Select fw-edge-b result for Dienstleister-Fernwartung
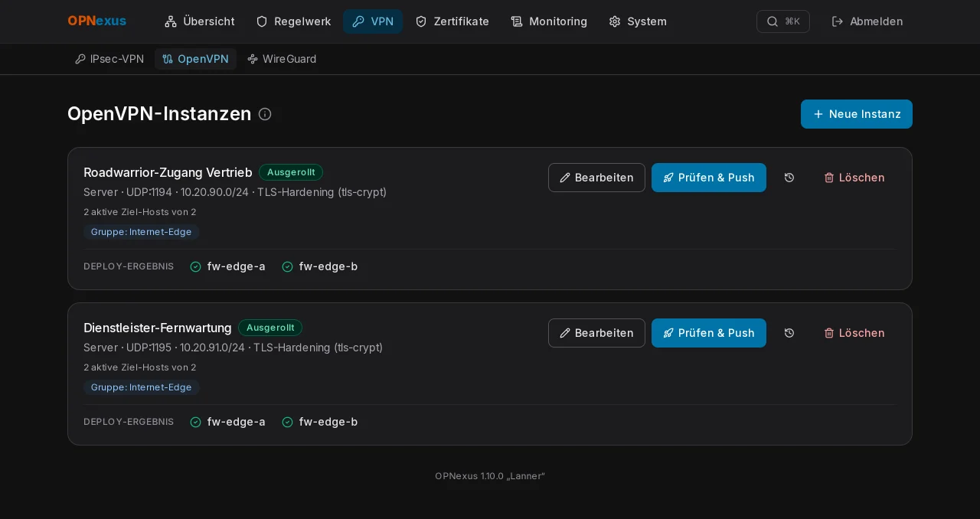The image size is (980, 519). (x=320, y=422)
